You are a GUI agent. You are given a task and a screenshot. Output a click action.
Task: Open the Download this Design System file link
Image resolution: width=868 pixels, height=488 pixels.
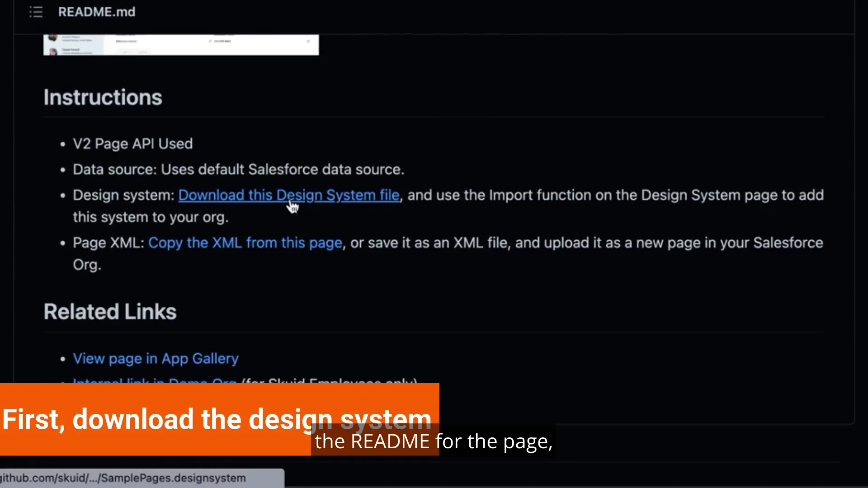(x=289, y=195)
